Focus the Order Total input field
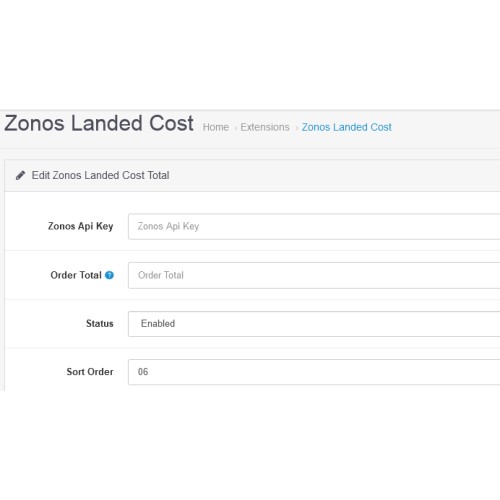The height and width of the screenshot is (500, 500). click(314, 275)
